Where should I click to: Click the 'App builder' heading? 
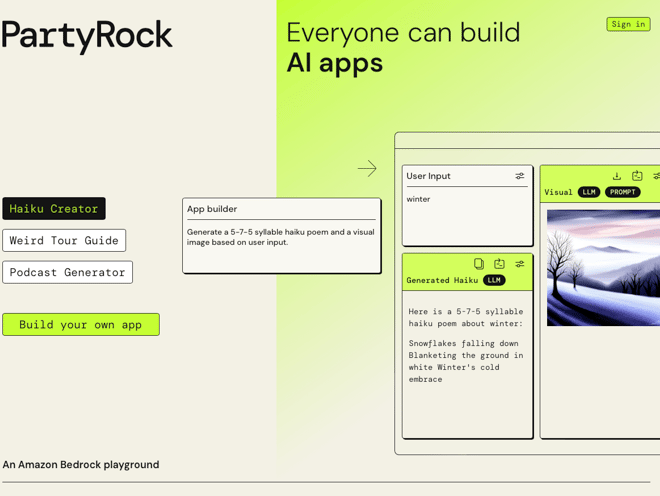point(212,209)
